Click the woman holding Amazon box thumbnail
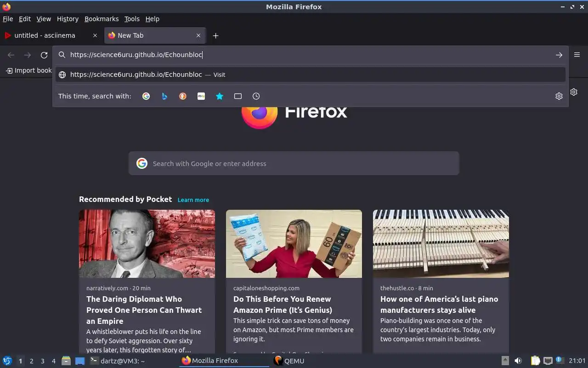This screenshot has height=368, width=588. [294, 244]
